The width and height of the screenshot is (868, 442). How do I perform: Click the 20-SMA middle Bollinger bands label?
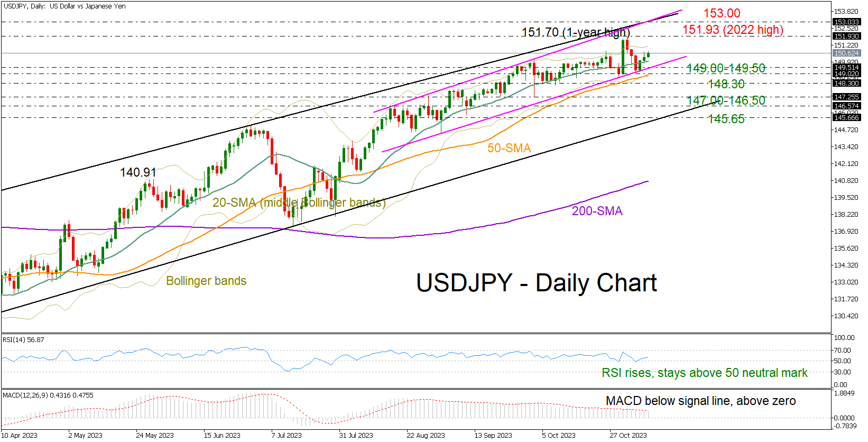click(299, 202)
